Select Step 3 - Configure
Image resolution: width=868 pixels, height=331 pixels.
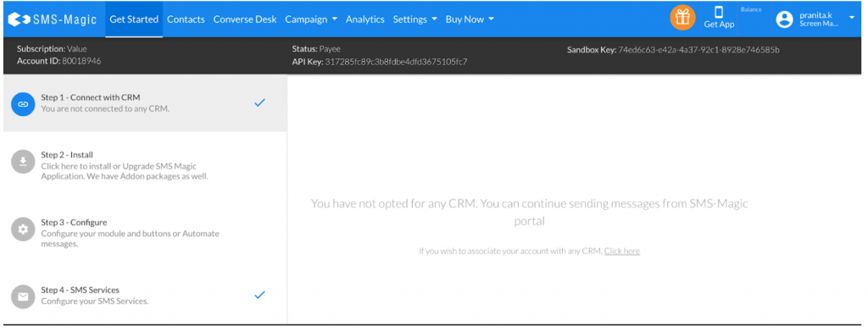click(145, 233)
